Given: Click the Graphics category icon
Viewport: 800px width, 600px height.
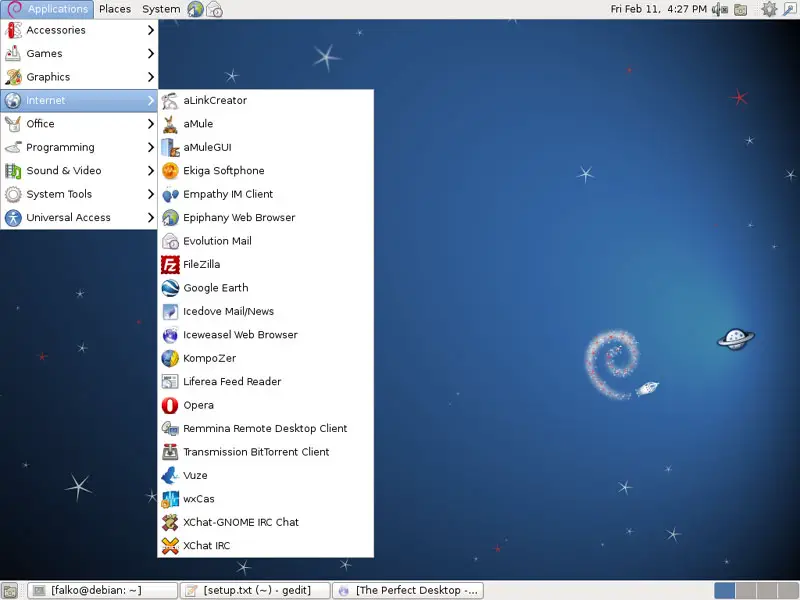Looking at the screenshot, I should [13, 77].
